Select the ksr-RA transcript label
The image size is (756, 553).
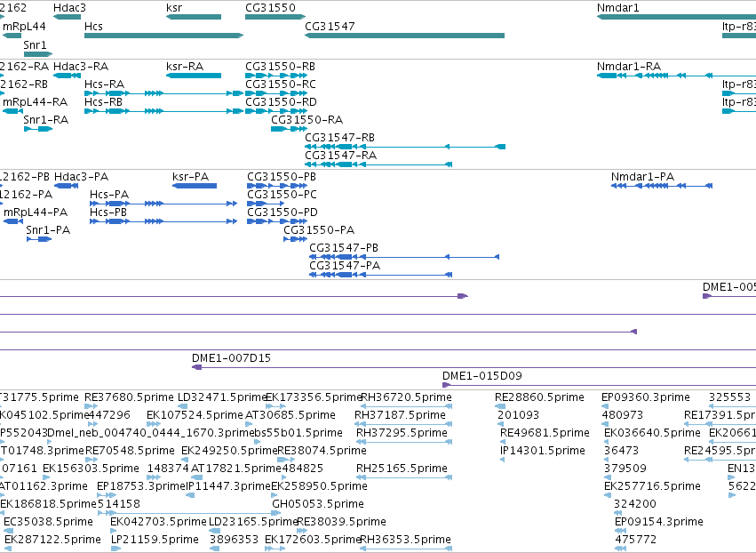coord(185,67)
